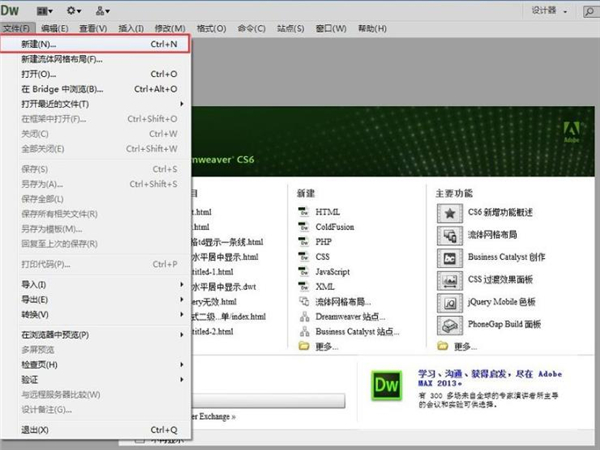Open recent file 水平居中显示.html
This screenshot has height=450, width=600.
[x=225, y=256]
